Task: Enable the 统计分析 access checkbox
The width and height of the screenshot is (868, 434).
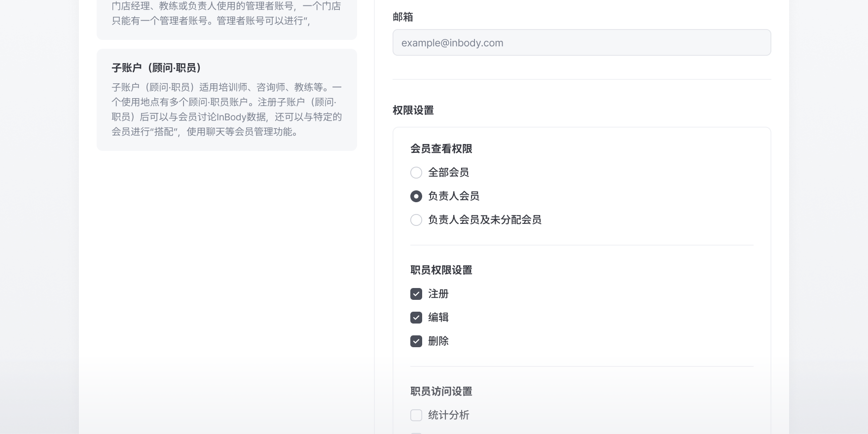Action: tap(416, 415)
